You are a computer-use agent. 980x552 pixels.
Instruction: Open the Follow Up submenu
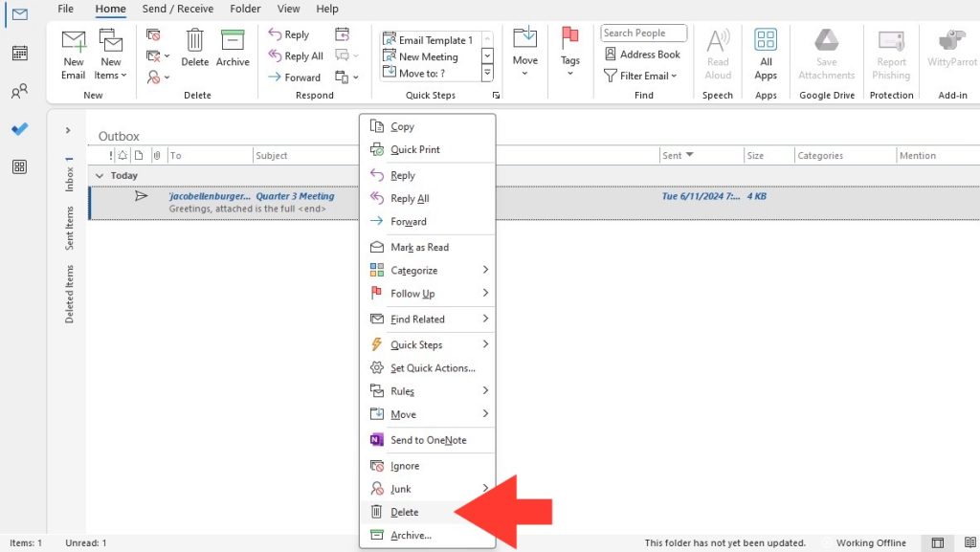click(428, 294)
